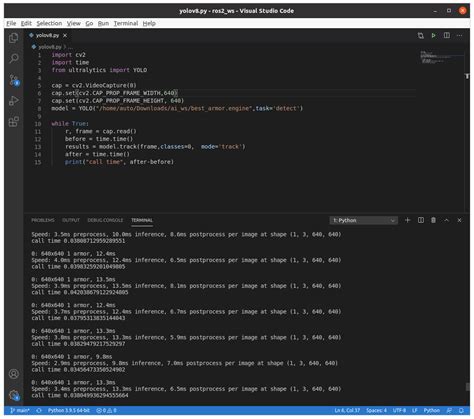Image resolution: width=474 pixels, height=419 pixels.
Task: Click the 'cap = cv2.VideoCapture(0)' line
Action: point(94,85)
